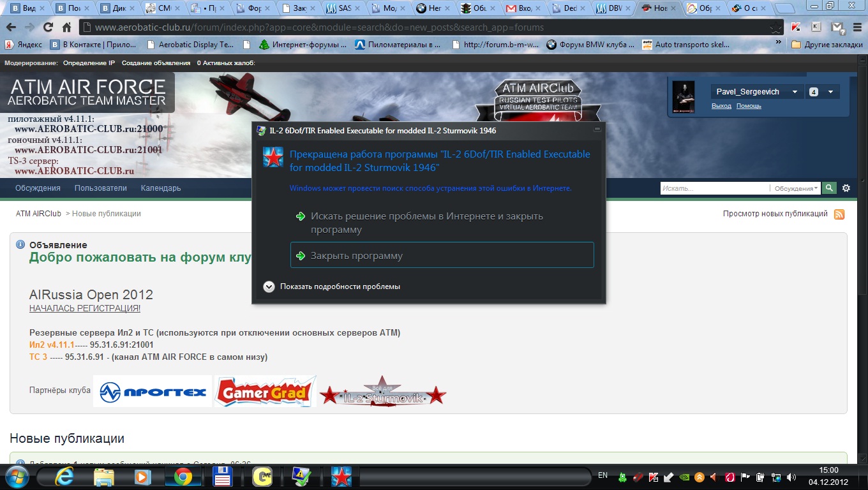The width and height of the screenshot is (868, 490).
Task: Click the forum search input field
Action: pyautogui.click(x=714, y=188)
